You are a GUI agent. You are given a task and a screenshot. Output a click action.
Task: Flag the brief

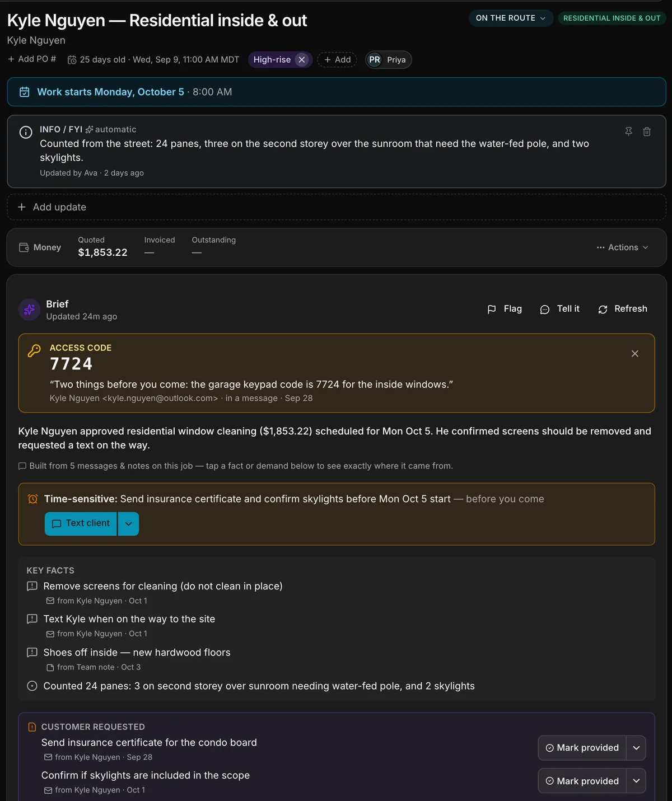tap(505, 309)
